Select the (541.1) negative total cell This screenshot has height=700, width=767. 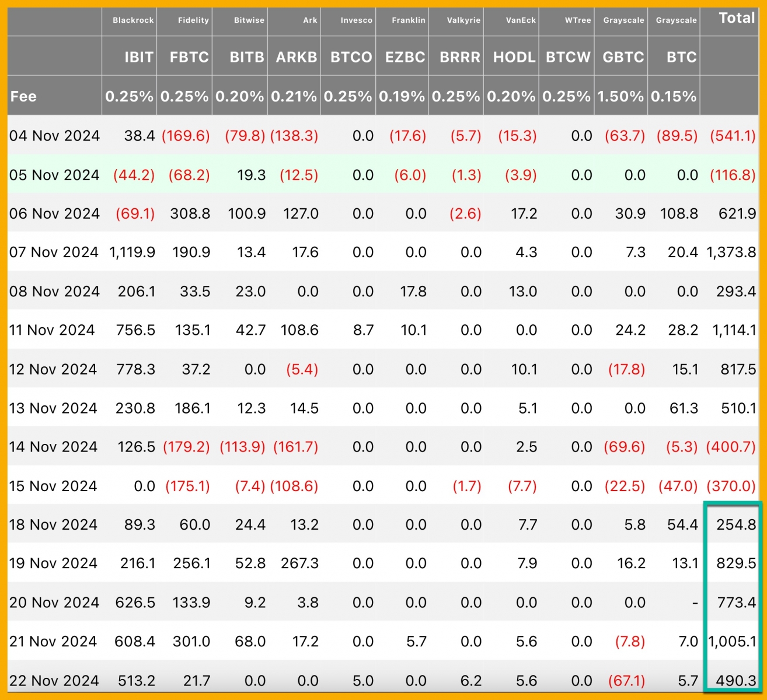click(x=733, y=136)
